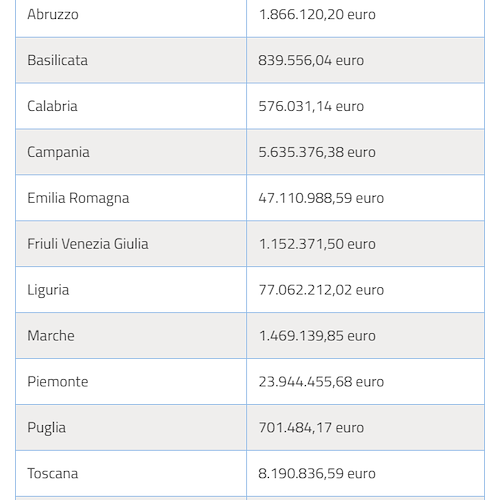Click the Abruzzo amount 1.866.120,20 euro

point(317,15)
